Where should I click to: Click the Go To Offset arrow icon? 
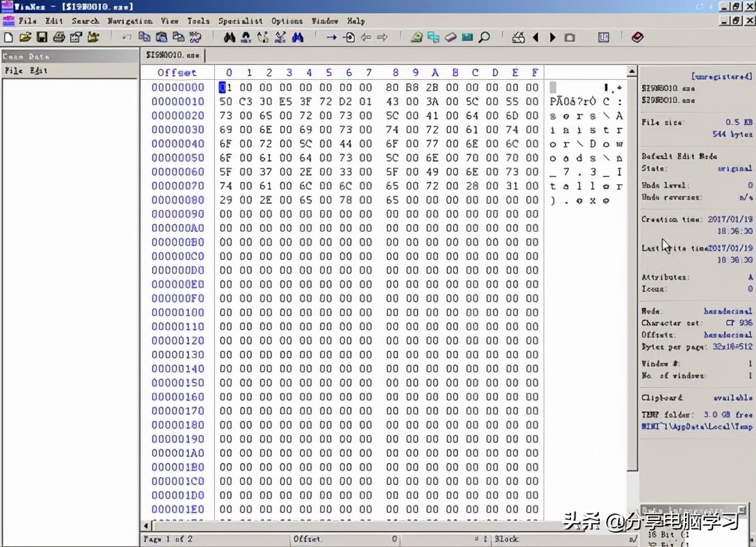332,38
